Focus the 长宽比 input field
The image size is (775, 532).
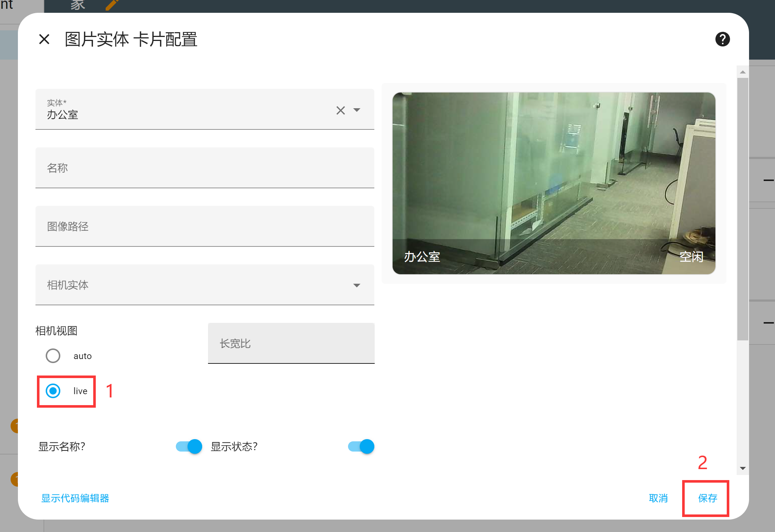[x=291, y=343]
